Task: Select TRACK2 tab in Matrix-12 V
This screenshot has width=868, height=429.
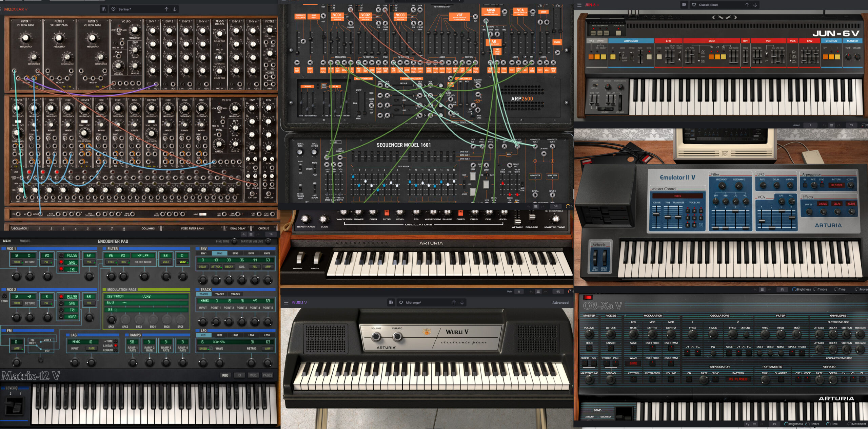Action: pyautogui.click(x=219, y=294)
